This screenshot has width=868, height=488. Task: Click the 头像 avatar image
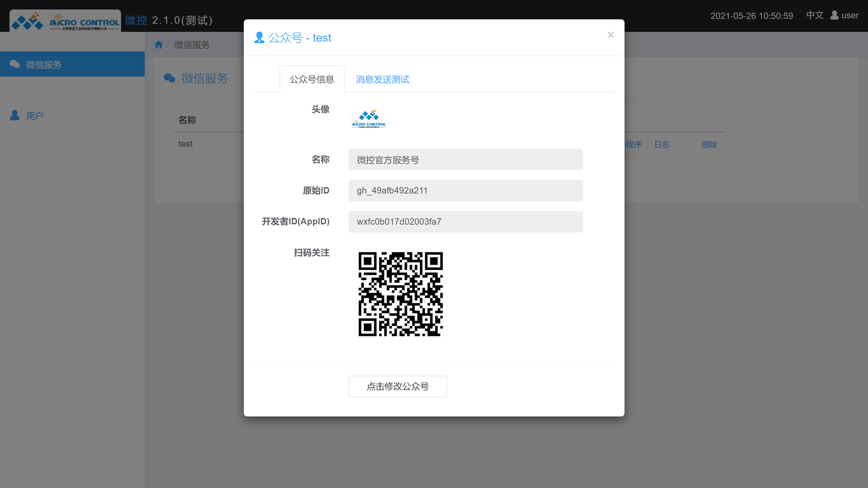point(368,119)
